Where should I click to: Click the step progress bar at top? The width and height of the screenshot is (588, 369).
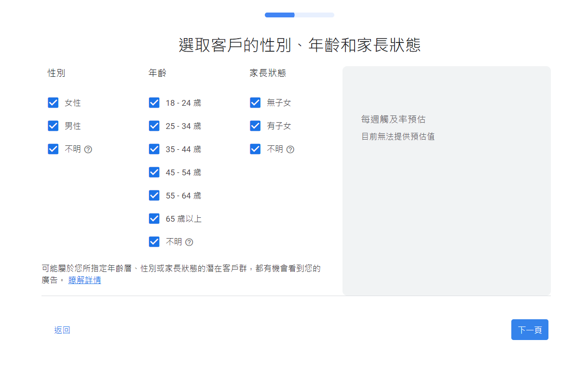click(x=299, y=15)
